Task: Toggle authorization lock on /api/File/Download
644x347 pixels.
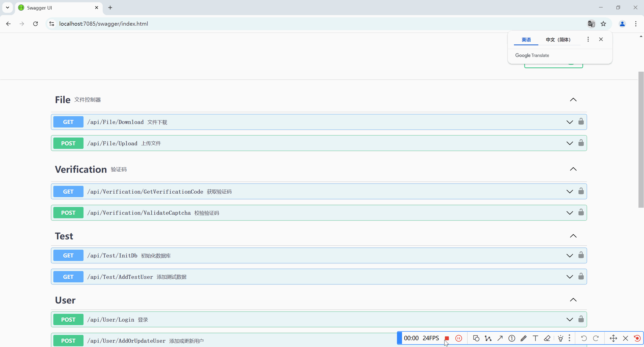Action: (x=581, y=122)
